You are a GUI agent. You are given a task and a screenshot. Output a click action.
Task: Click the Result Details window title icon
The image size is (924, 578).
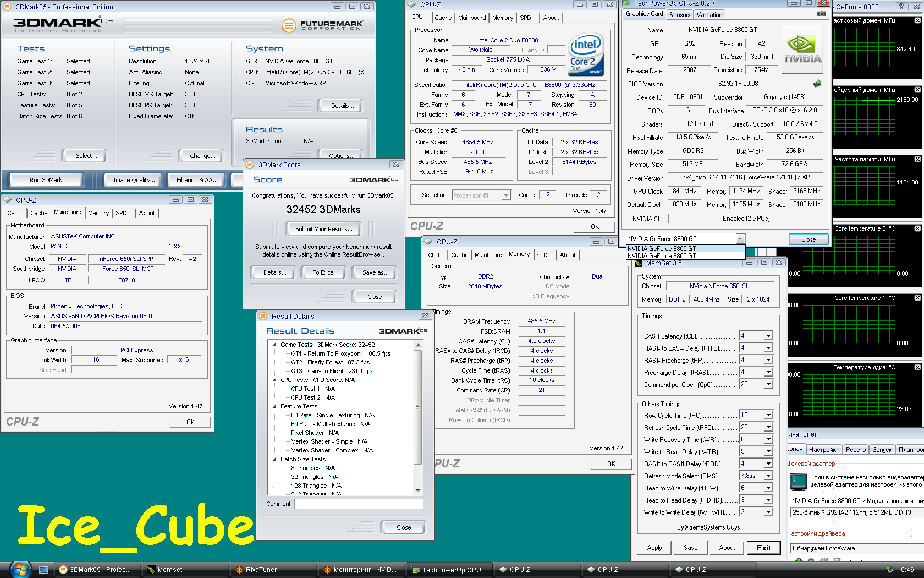click(263, 316)
